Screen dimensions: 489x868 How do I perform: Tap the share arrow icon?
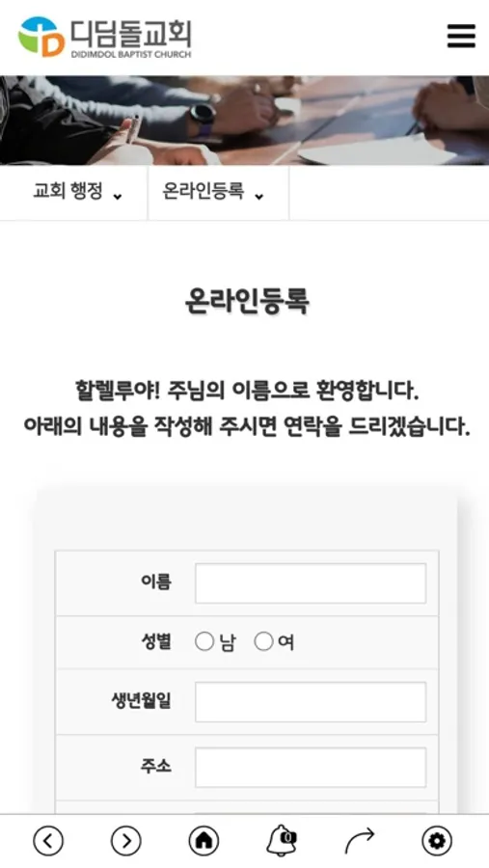360,841
